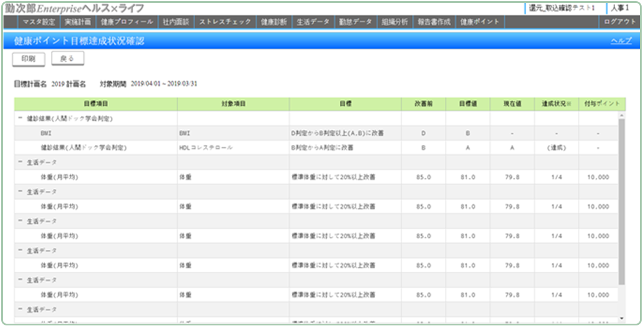Click the ログアウト button
The width and height of the screenshot is (644, 326).
click(x=620, y=22)
